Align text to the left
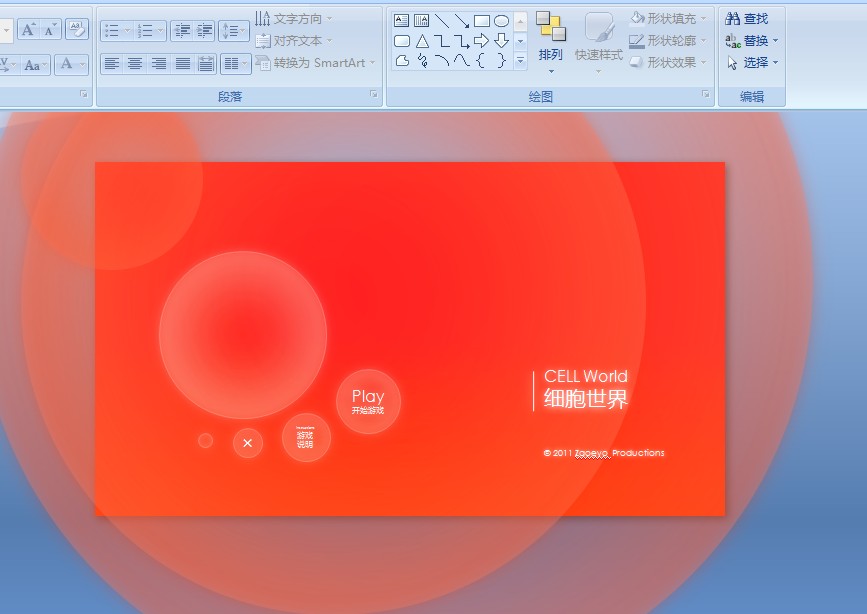Image resolution: width=867 pixels, height=614 pixels. pyautogui.click(x=112, y=64)
